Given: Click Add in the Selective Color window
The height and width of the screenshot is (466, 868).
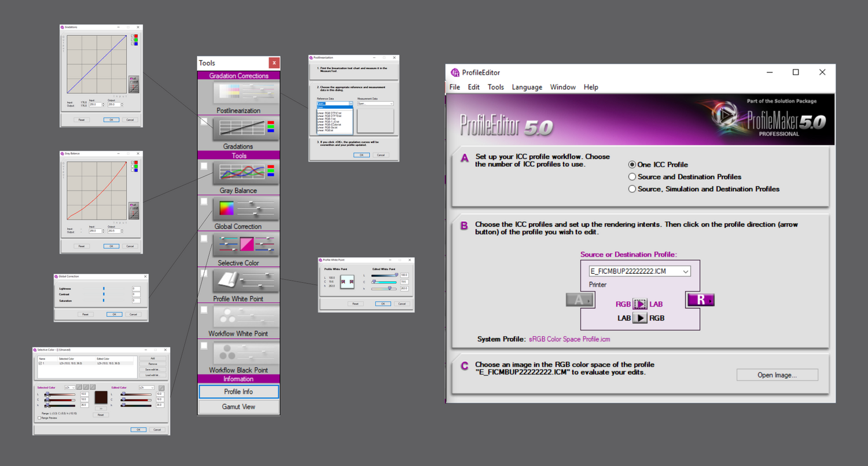Looking at the screenshot, I should [153, 358].
